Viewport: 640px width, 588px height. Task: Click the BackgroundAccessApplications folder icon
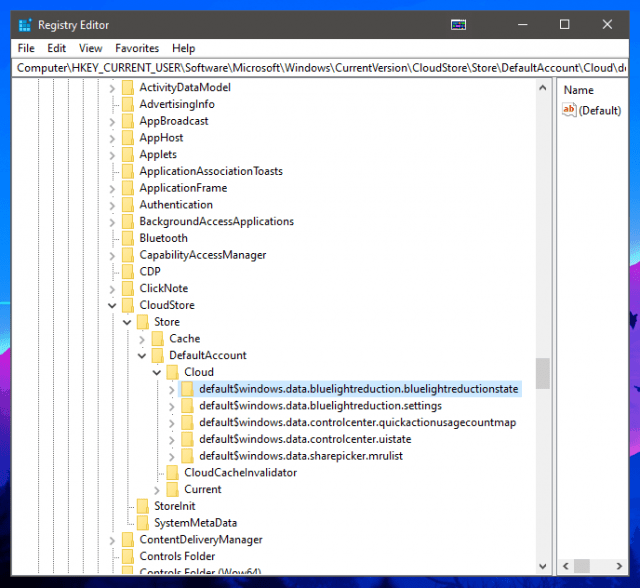click(x=128, y=221)
